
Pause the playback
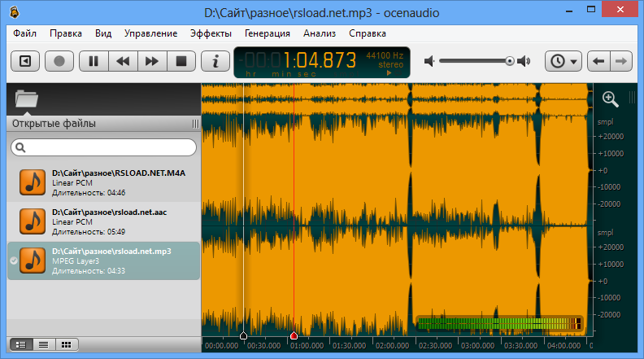click(94, 61)
